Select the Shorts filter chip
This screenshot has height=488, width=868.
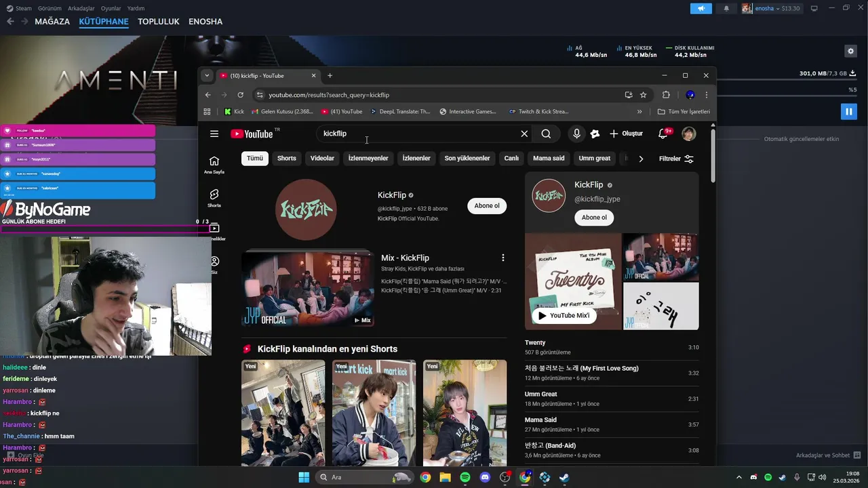click(x=287, y=159)
